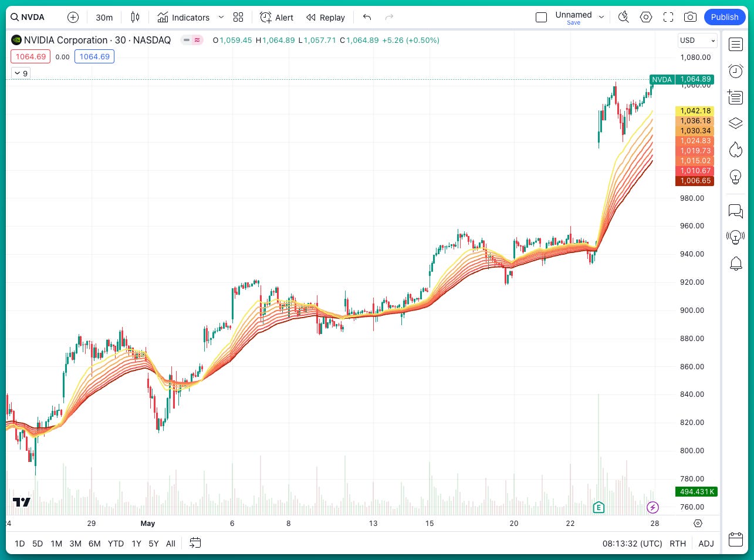
Task: Open the object tree layers panel
Action: click(736, 123)
